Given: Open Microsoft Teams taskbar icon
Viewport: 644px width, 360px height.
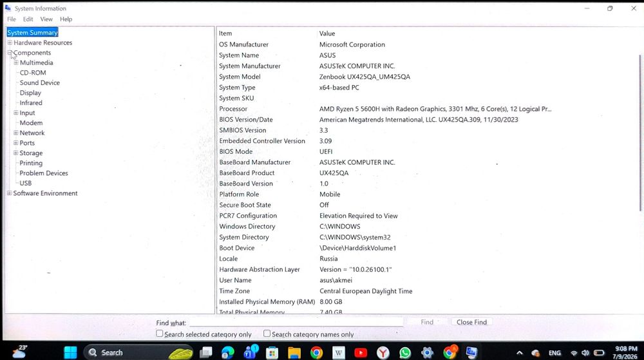Looking at the screenshot, I should point(250,352).
